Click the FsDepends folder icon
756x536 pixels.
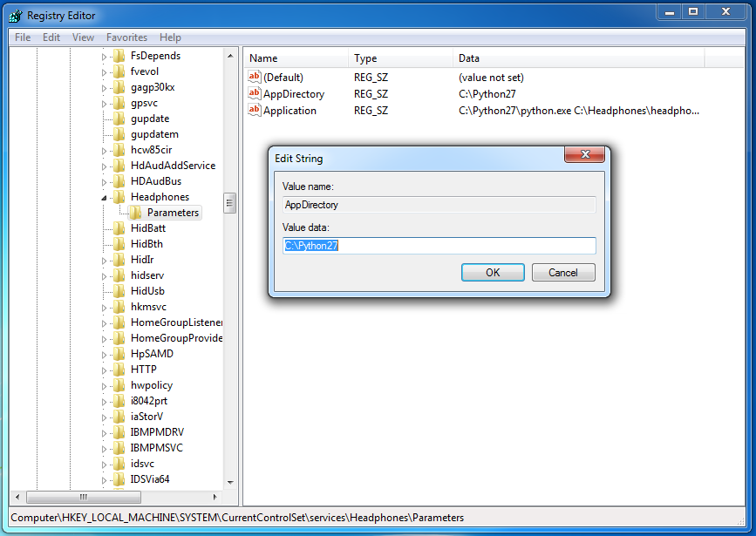[x=119, y=56]
